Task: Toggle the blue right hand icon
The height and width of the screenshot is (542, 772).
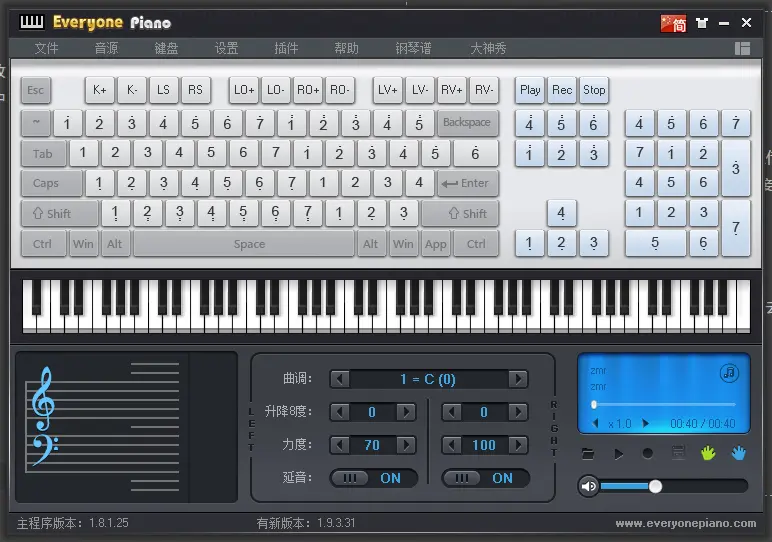Action: pos(738,452)
